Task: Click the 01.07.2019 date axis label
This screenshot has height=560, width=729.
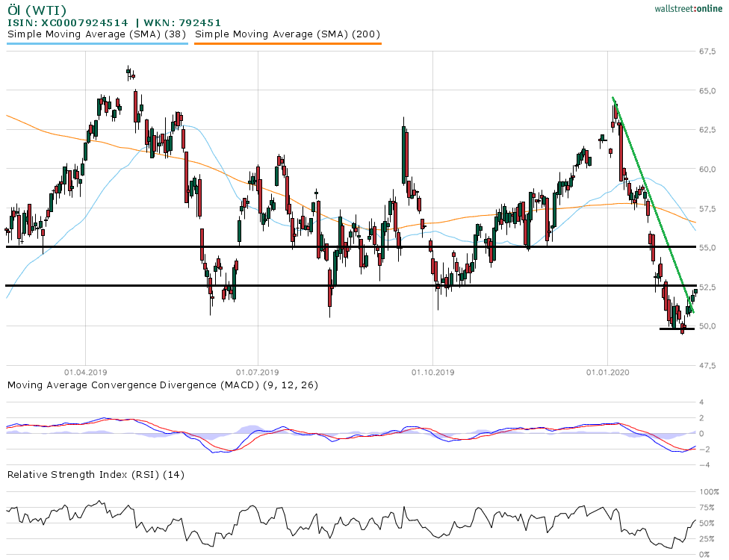Action: [257, 371]
